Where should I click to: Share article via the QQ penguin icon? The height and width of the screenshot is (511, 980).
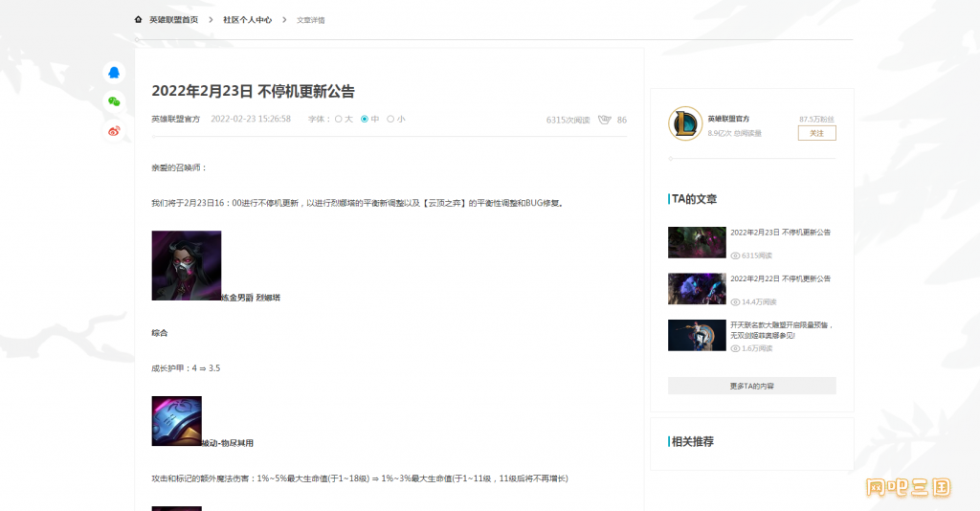click(x=114, y=73)
